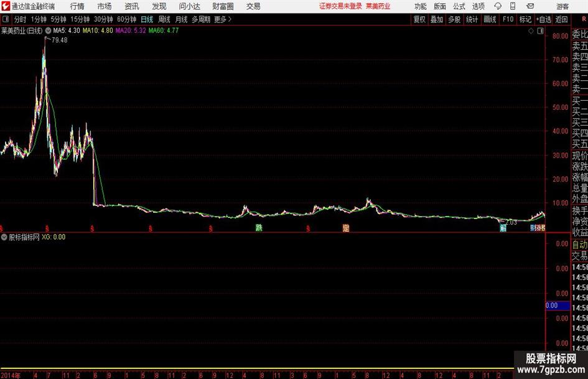Image resolution: width=588 pixels, height=379 pixels.
Task: Click the 标记 mark button
Action: (x=525, y=19)
